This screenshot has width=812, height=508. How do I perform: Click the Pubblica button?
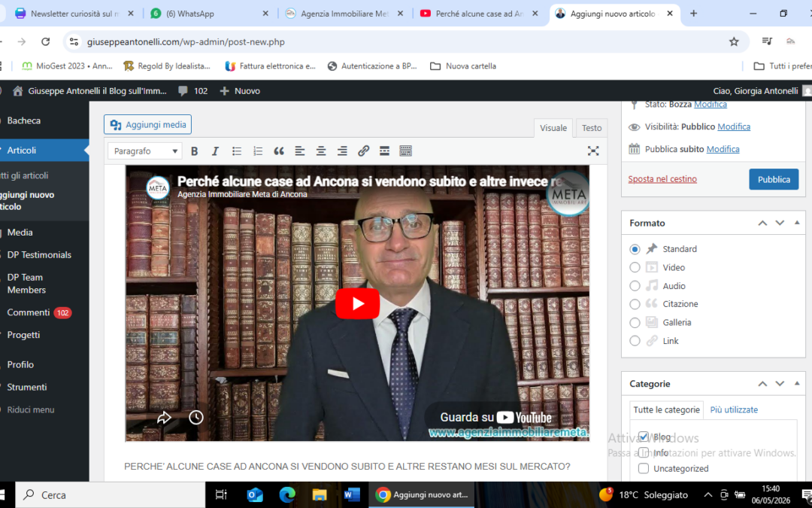click(x=774, y=179)
